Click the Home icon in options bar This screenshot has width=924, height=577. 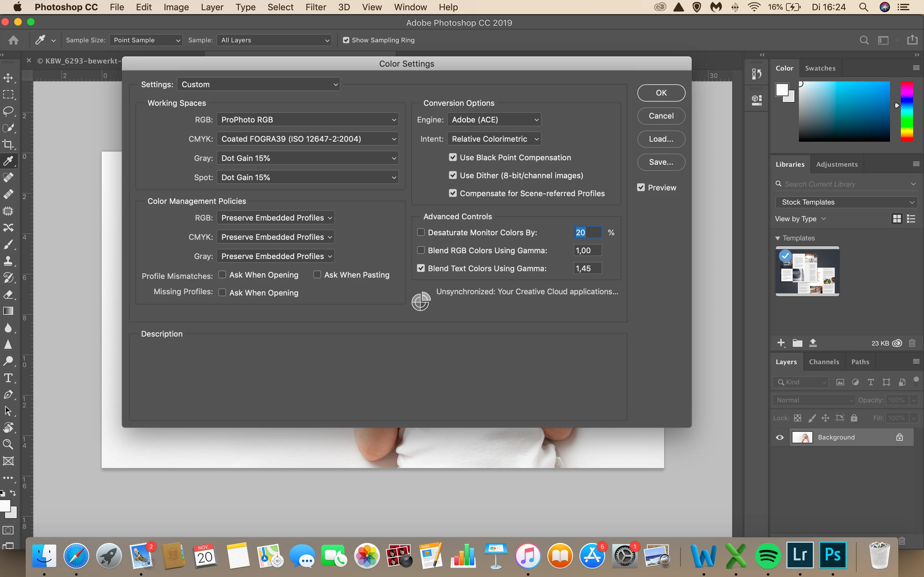tap(14, 40)
